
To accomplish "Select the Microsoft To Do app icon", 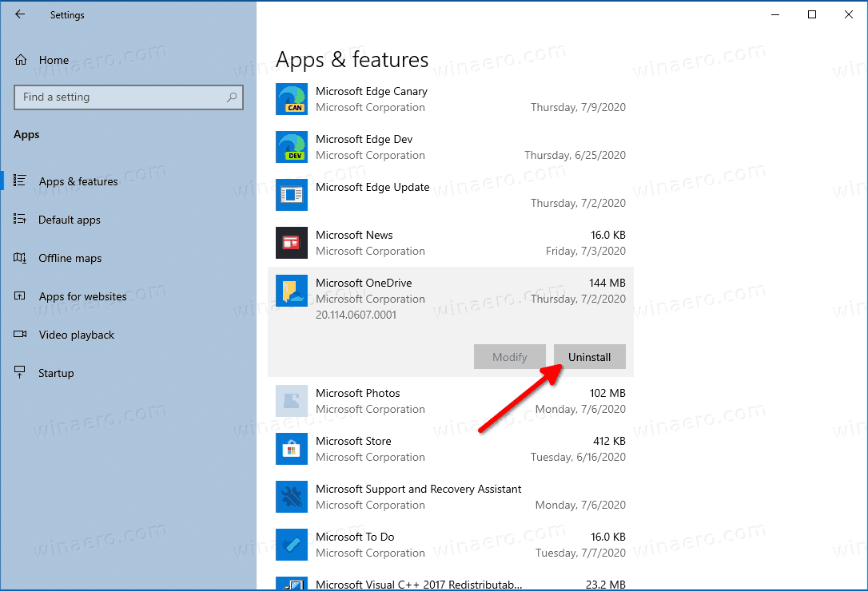I will pyautogui.click(x=292, y=545).
